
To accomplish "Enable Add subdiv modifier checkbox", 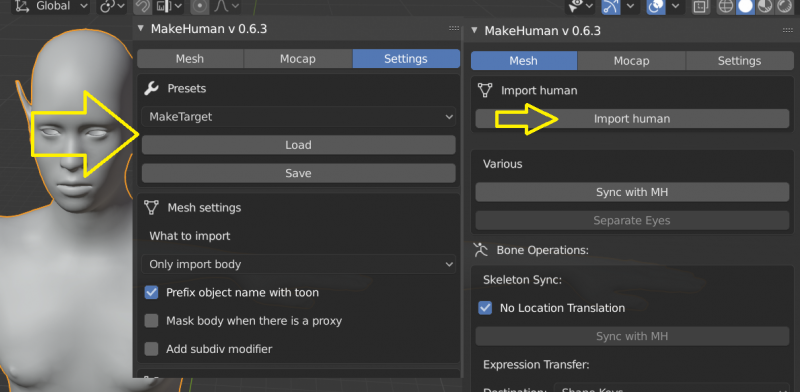I will coord(151,349).
